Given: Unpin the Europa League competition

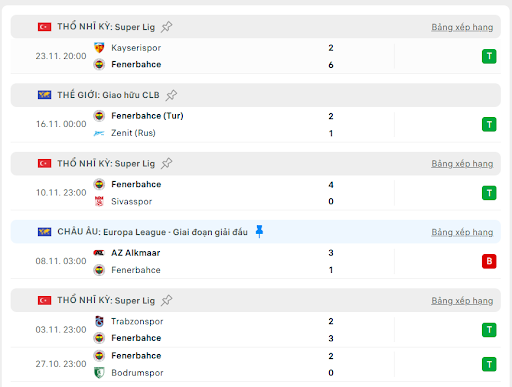Looking at the screenshot, I should tap(259, 231).
